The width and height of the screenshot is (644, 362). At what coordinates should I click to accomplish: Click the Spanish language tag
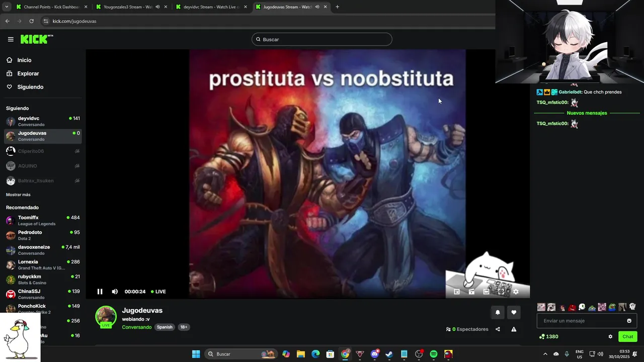coord(165,327)
